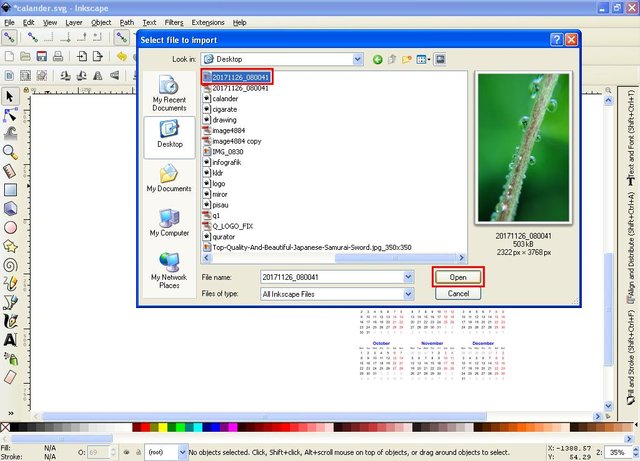Select the Node edit tool
The image size is (640, 461).
[10, 115]
